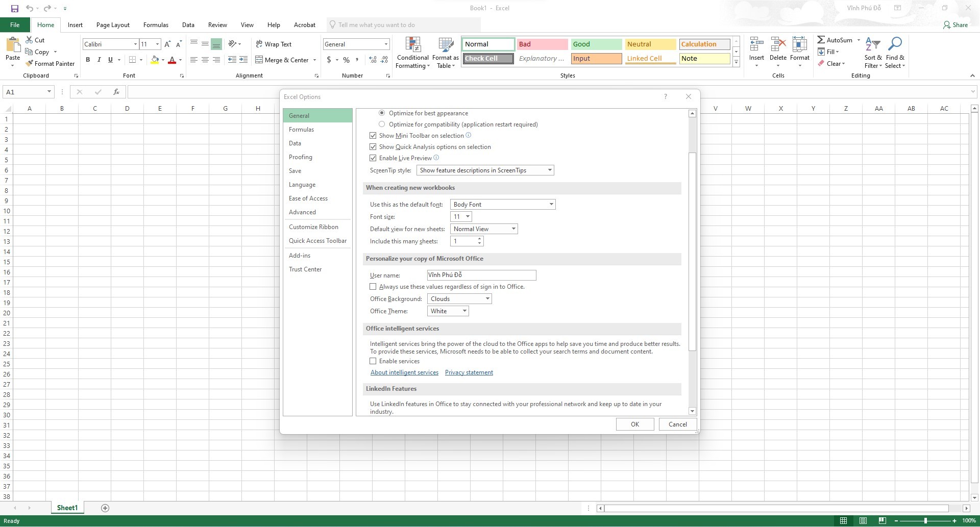Click Increase Decimal icon

(373, 60)
